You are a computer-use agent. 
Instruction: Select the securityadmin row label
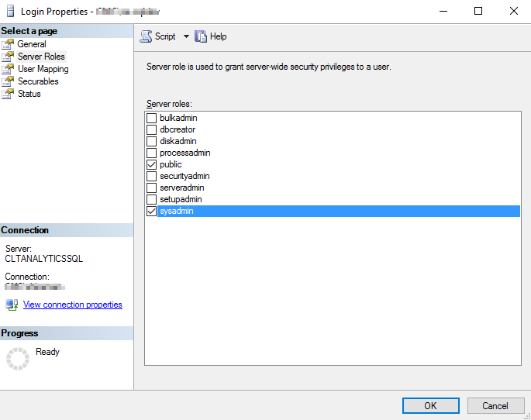[184, 176]
